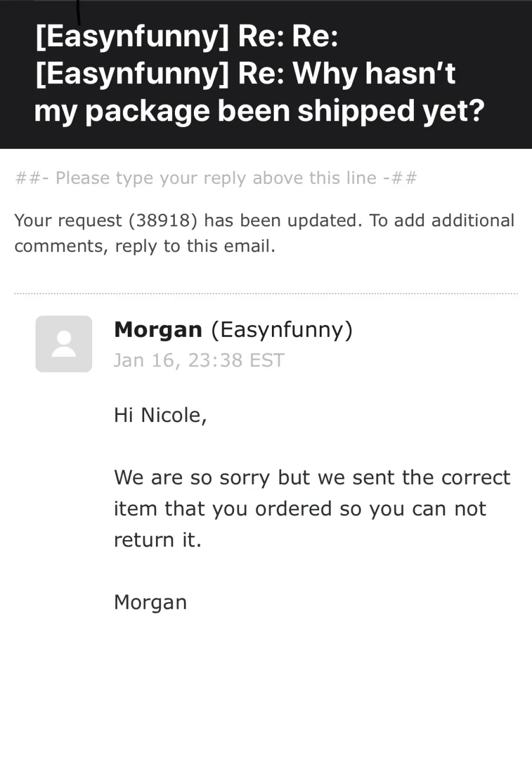
Task: Click the dotted divider line above the message
Action: click(266, 293)
